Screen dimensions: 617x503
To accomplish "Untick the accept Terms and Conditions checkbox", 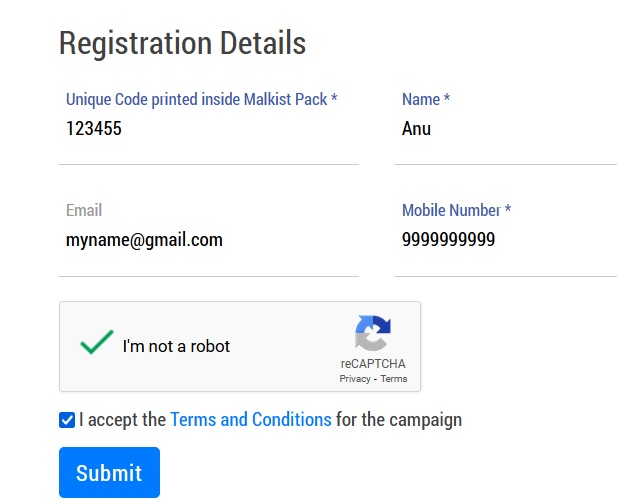I will [x=67, y=420].
